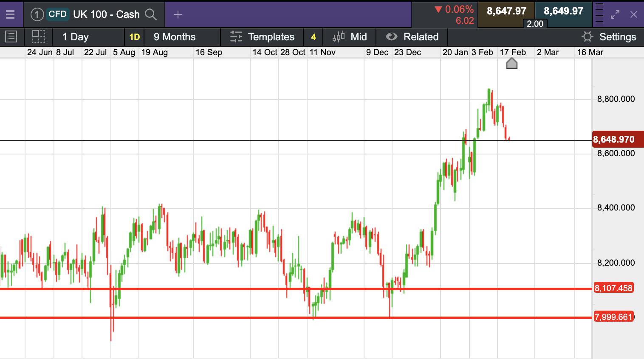Click the current price label 8,648.970
The image size is (644, 359).
[x=618, y=139]
